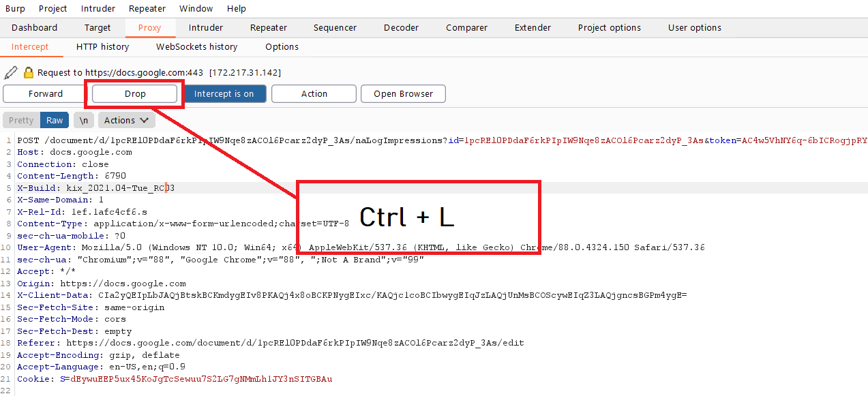Toggle the \n line-ending display button
The image size is (868, 396).
(83, 119)
